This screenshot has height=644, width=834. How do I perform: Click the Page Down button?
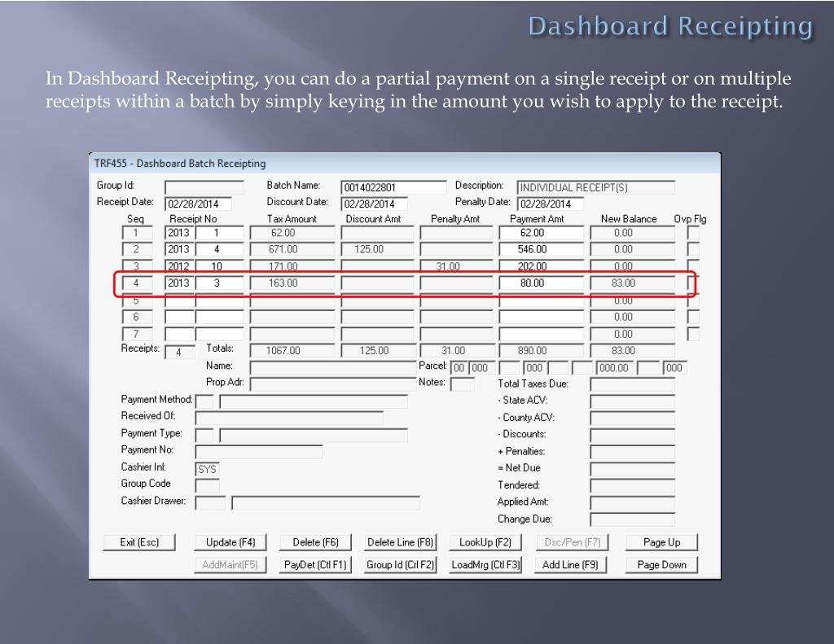click(x=661, y=565)
